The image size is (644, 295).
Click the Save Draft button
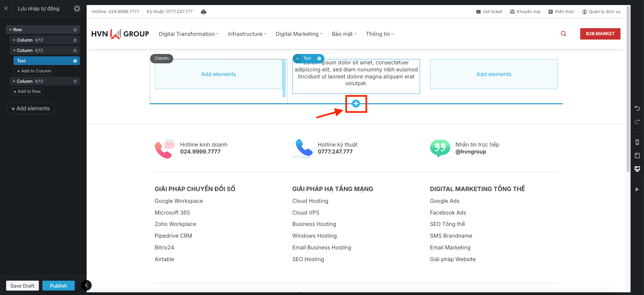tap(22, 286)
